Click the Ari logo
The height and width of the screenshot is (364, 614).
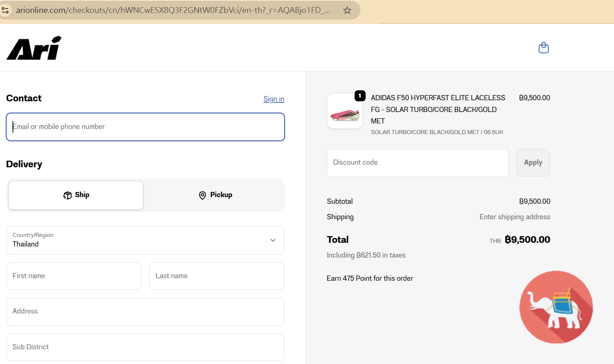coord(34,48)
